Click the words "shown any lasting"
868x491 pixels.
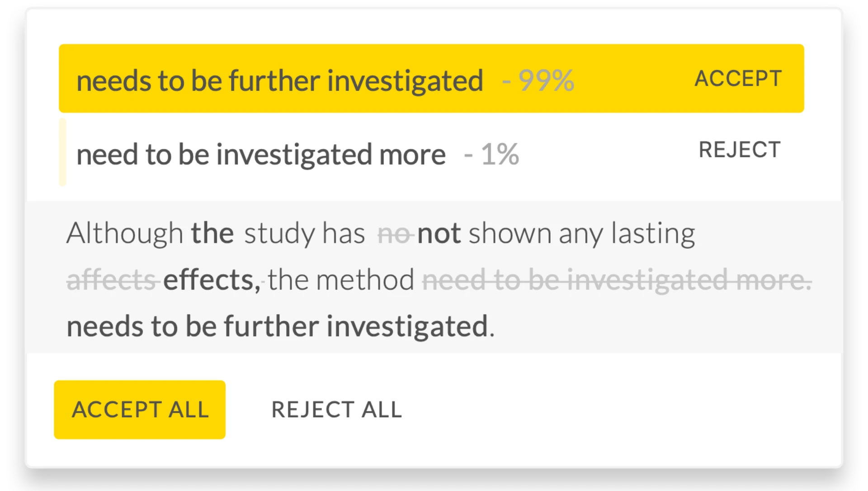click(581, 234)
